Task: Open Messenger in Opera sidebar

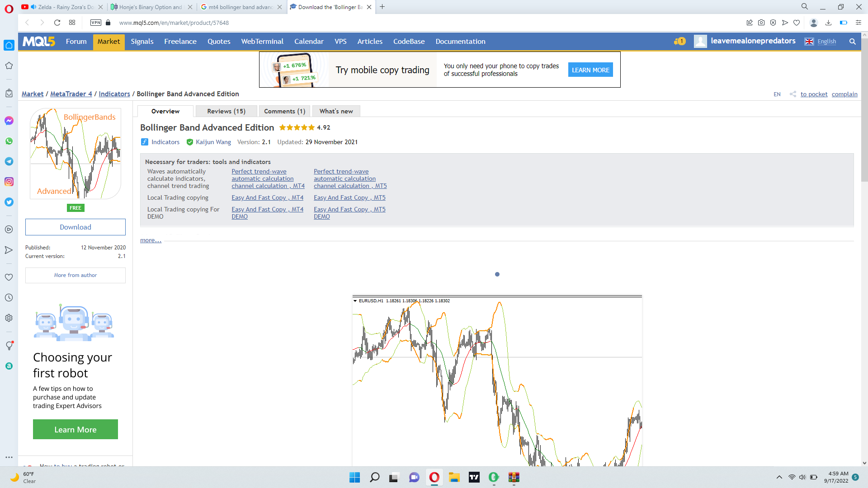Action: (x=9, y=121)
